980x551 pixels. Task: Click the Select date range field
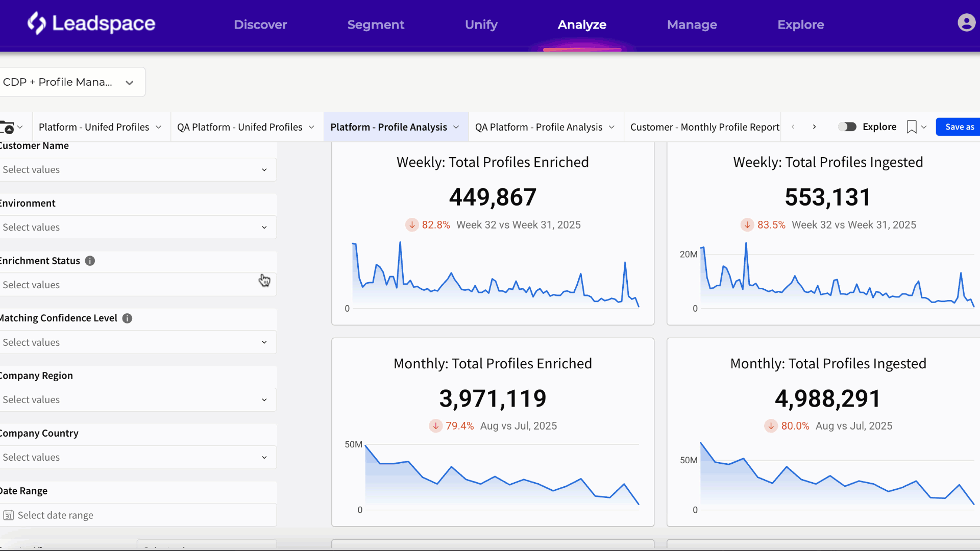coord(138,515)
